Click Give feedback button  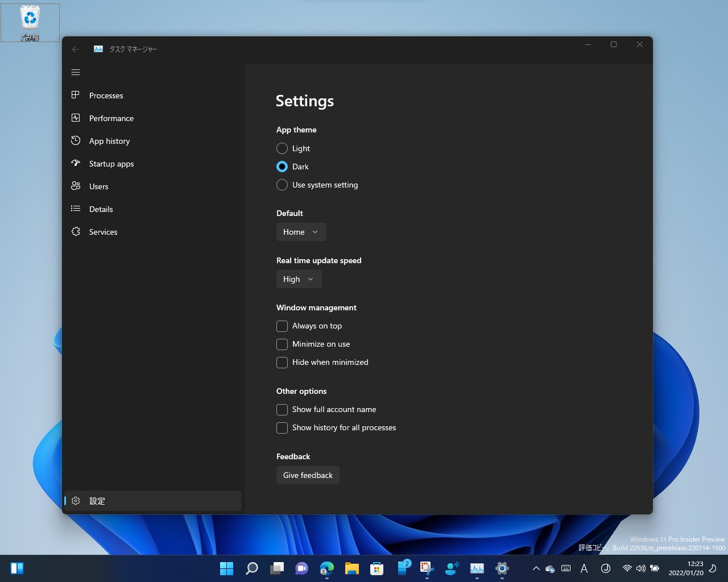coord(308,475)
